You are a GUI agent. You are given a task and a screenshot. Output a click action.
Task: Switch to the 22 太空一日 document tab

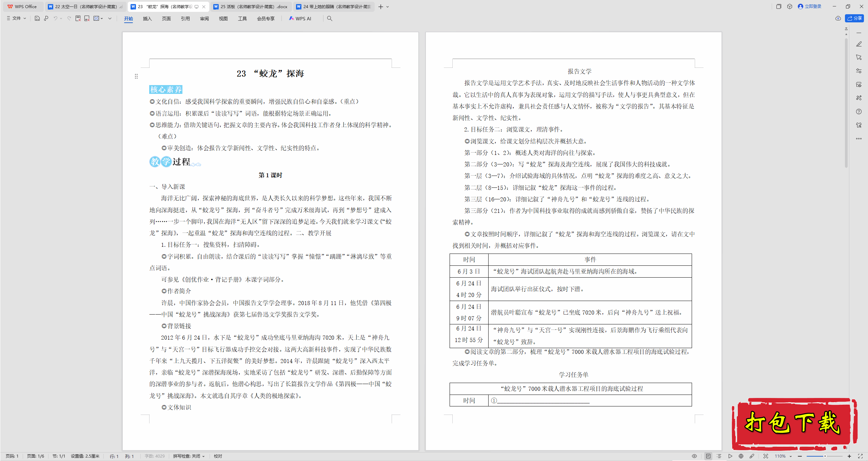coord(85,7)
